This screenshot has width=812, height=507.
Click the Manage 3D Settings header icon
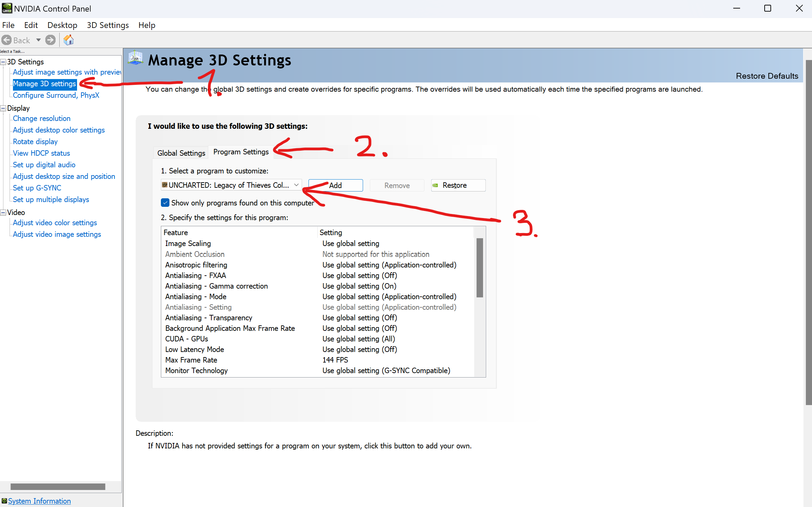pos(135,58)
